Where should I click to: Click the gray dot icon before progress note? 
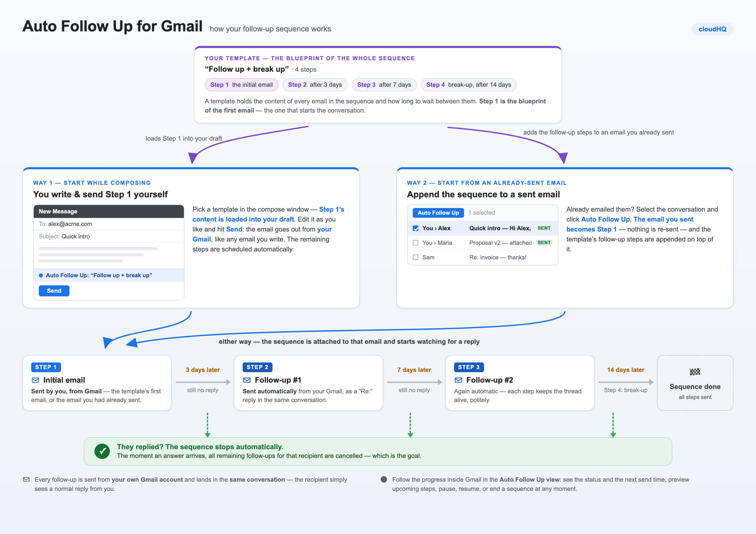point(384,479)
